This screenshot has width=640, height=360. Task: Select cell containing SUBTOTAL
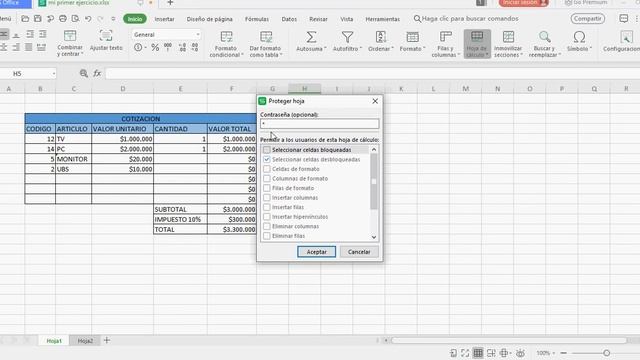tap(180, 209)
